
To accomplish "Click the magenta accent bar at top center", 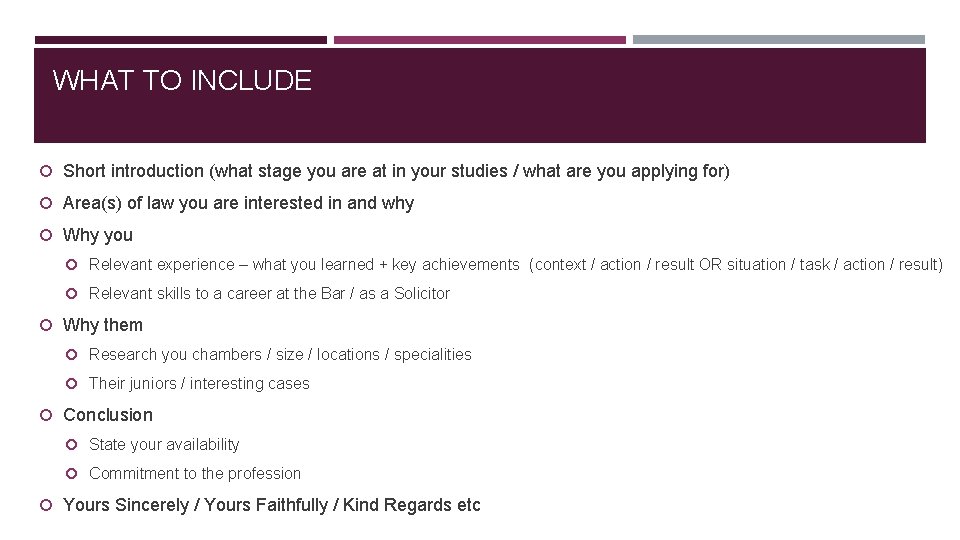I will 479,40.
